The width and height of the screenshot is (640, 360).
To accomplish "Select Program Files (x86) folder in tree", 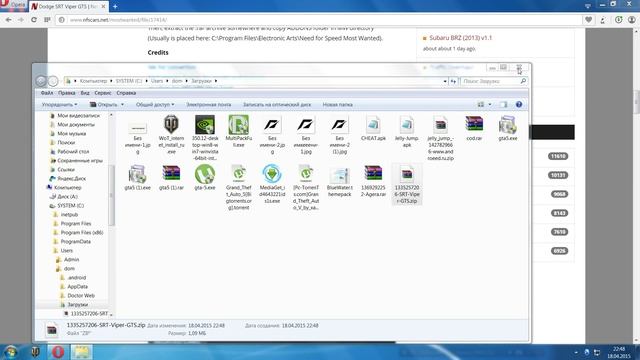I will click(x=82, y=233).
